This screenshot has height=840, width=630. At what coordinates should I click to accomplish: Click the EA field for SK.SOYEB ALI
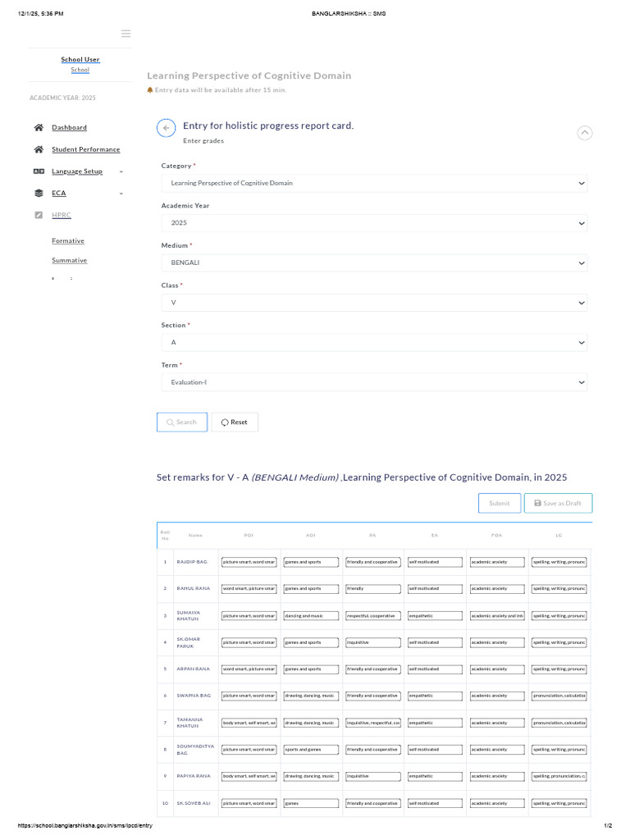(435, 804)
